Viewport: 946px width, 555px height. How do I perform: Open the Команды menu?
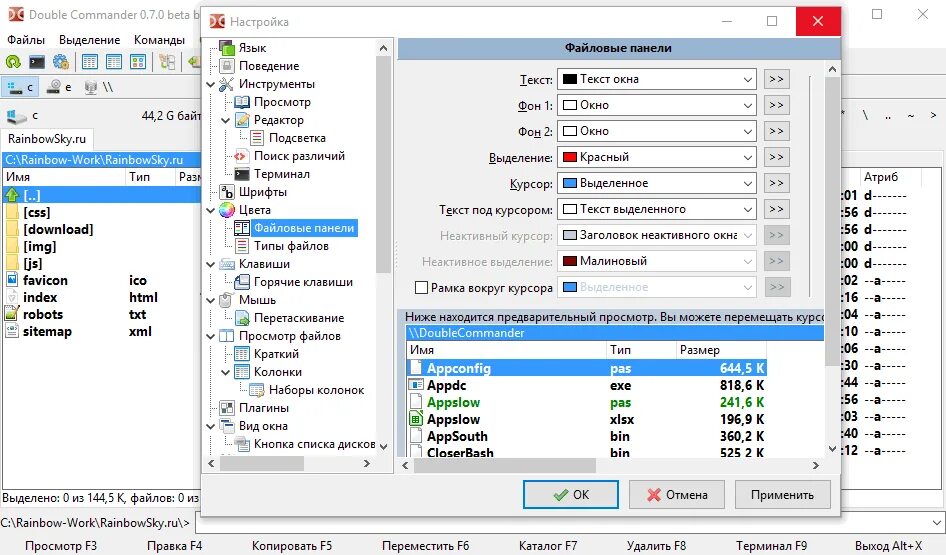159,40
